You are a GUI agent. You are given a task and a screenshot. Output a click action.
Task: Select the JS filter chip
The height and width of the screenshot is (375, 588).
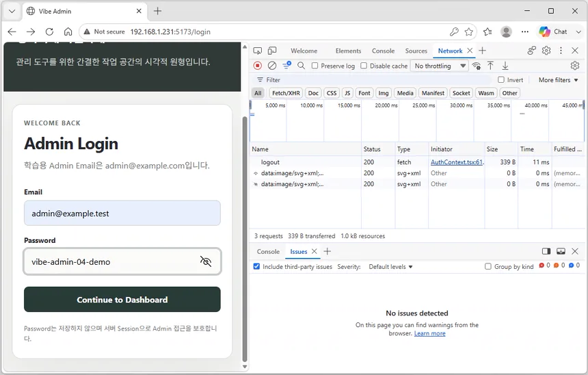347,93
